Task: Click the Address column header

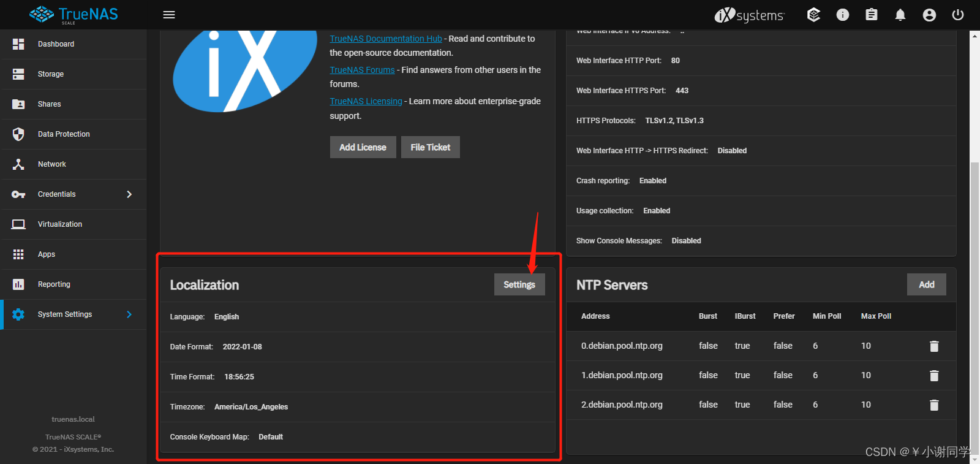Action: [x=595, y=316]
